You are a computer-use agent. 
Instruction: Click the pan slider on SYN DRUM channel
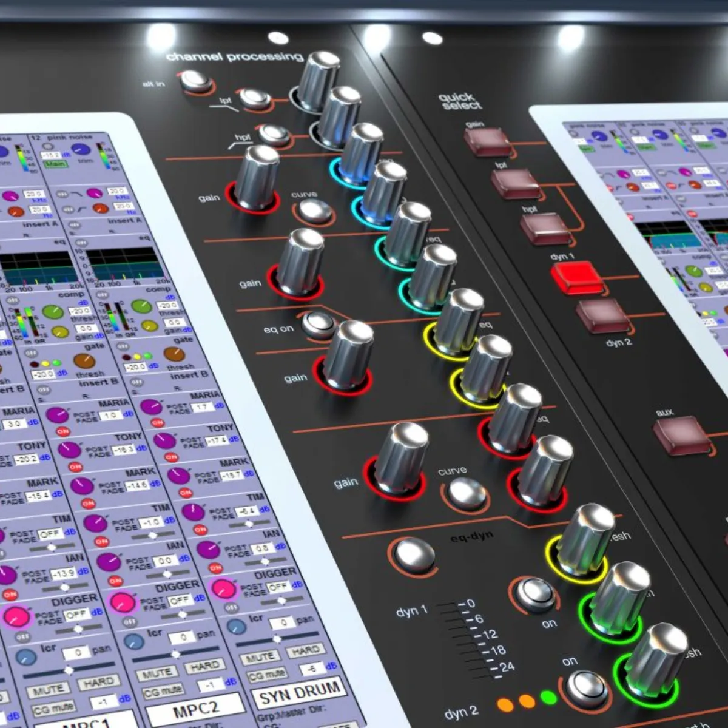coord(277,639)
